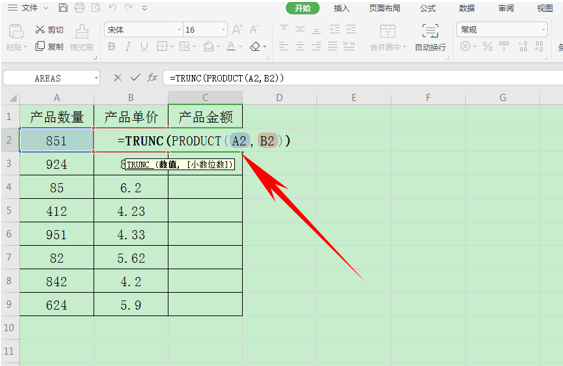Apply percent style
This screenshot has height=366, width=563.
[x=488, y=46]
